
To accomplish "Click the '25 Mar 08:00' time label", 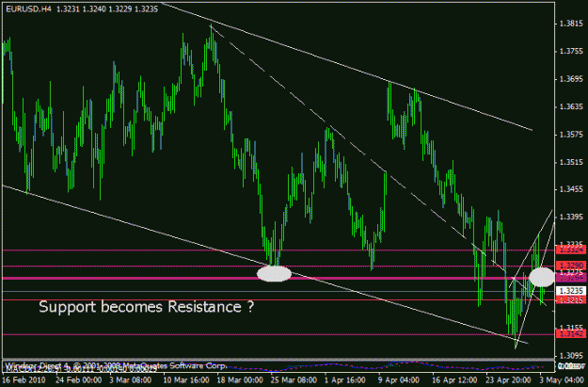I will (294, 379).
